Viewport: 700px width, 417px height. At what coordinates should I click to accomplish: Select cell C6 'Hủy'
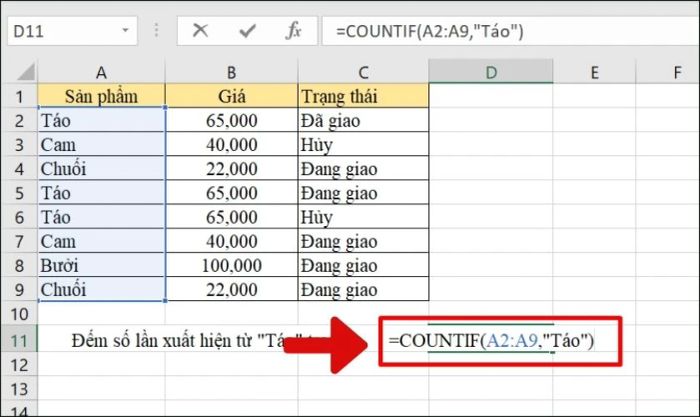pos(363,217)
